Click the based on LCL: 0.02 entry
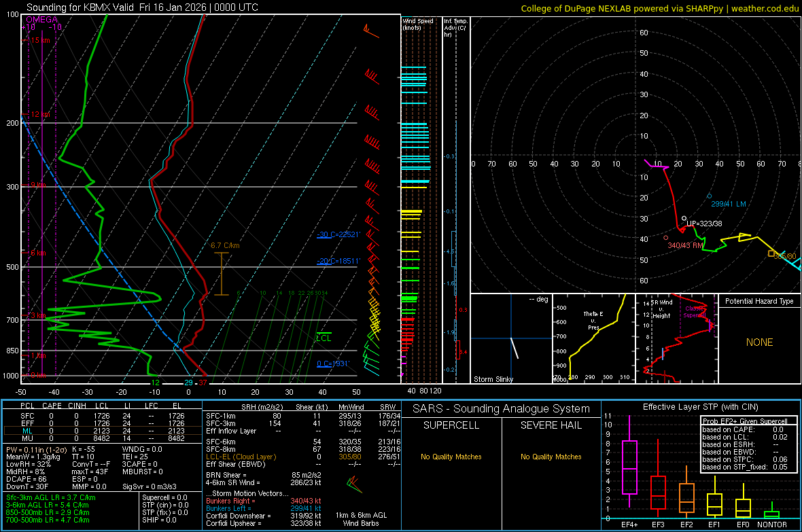 point(745,437)
